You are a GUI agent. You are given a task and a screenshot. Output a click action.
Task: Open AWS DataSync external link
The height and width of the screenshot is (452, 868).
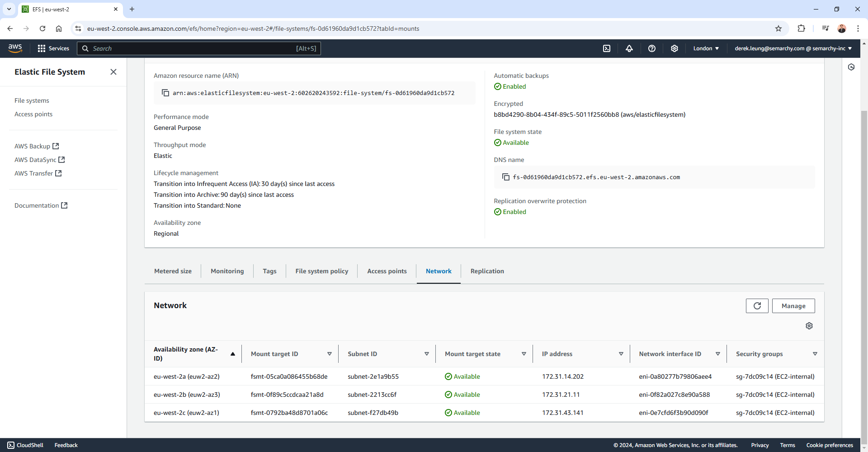(40, 160)
